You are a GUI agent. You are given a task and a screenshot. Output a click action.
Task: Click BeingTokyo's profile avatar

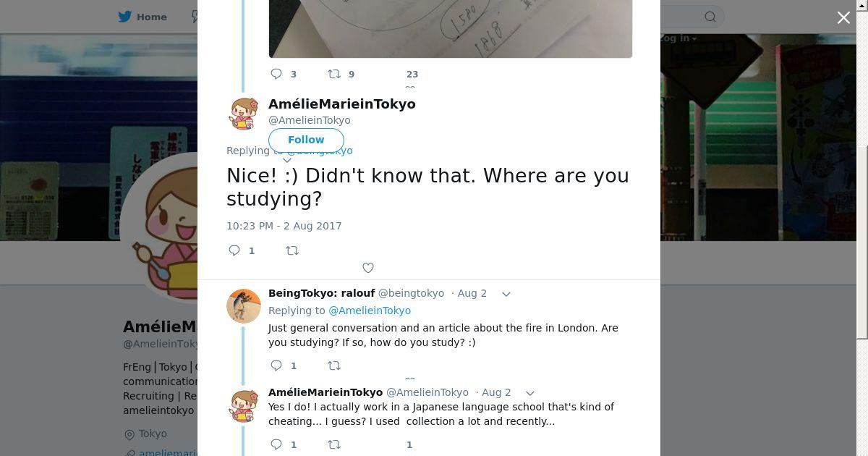244,305
